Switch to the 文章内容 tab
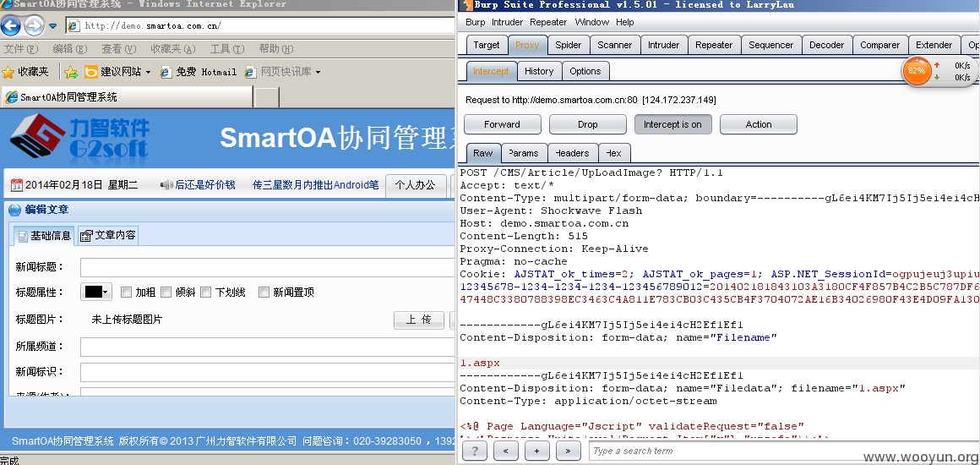This screenshot has width=980, height=465. [x=107, y=236]
